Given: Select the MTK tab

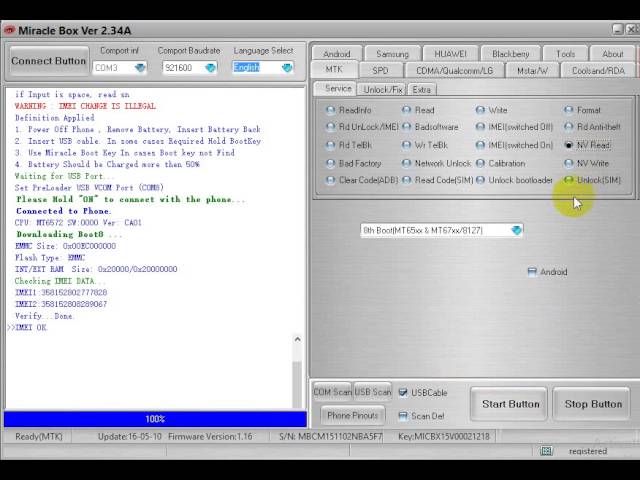Looking at the screenshot, I should point(334,69).
